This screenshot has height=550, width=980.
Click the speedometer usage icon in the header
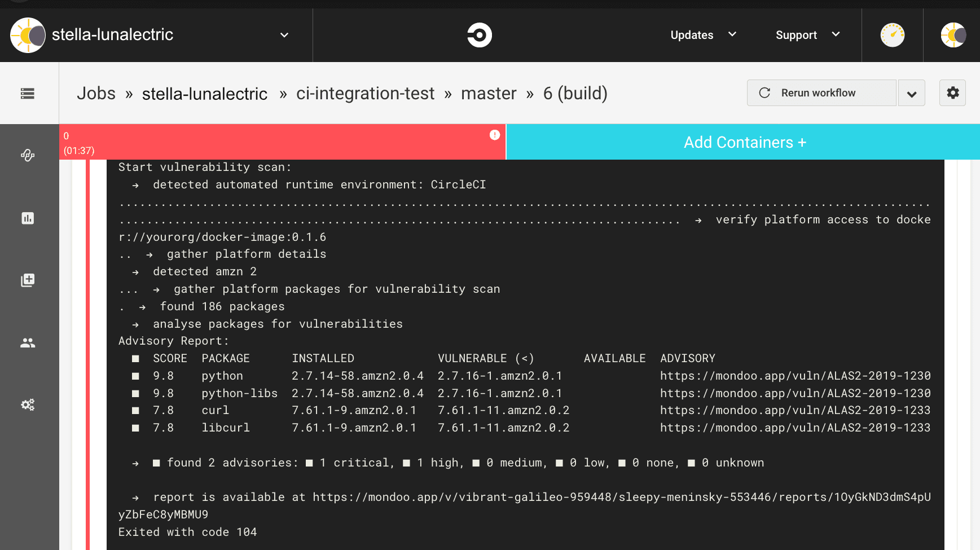[x=892, y=34]
